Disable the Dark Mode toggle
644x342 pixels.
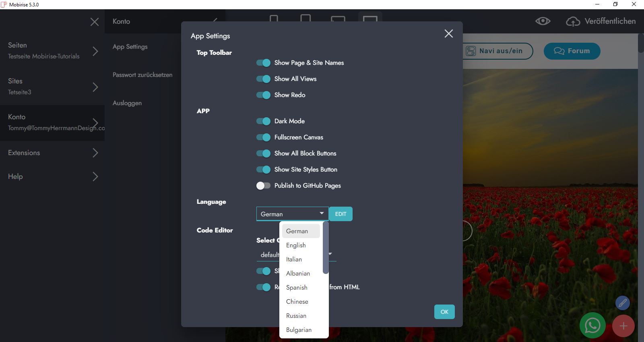pos(263,121)
